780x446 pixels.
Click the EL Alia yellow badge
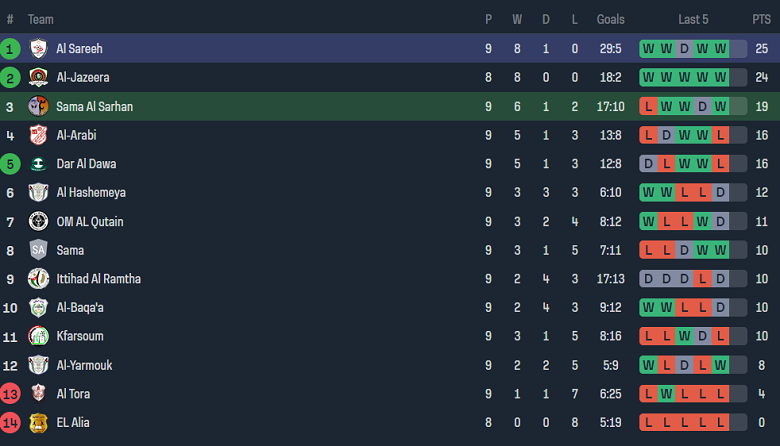[x=38, y=423]
